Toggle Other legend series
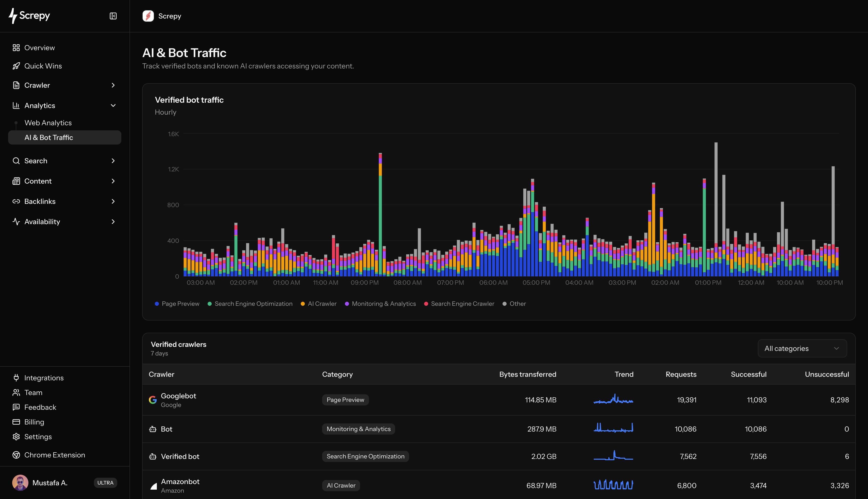This screenshot has height=499, width=868. coord(514,304)
